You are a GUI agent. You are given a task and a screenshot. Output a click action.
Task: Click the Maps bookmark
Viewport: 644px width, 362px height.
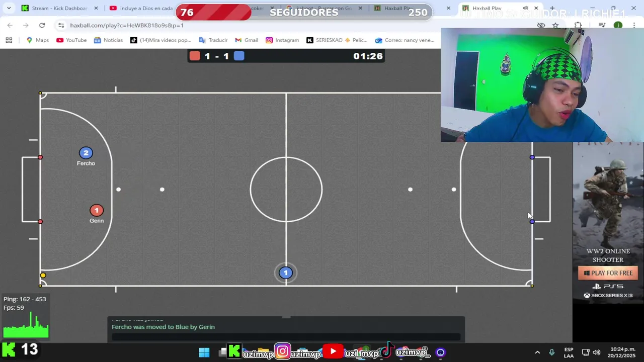point(37,40)
